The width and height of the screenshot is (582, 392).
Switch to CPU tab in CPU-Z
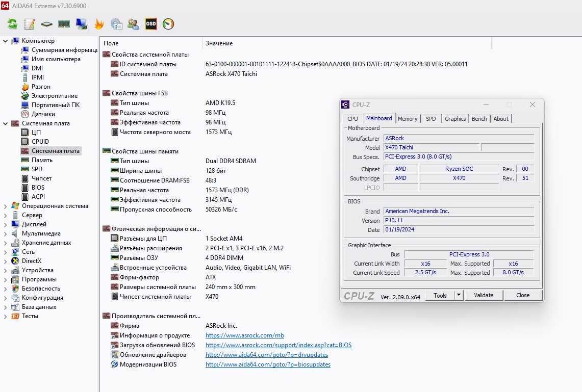(x=352, y=119)
